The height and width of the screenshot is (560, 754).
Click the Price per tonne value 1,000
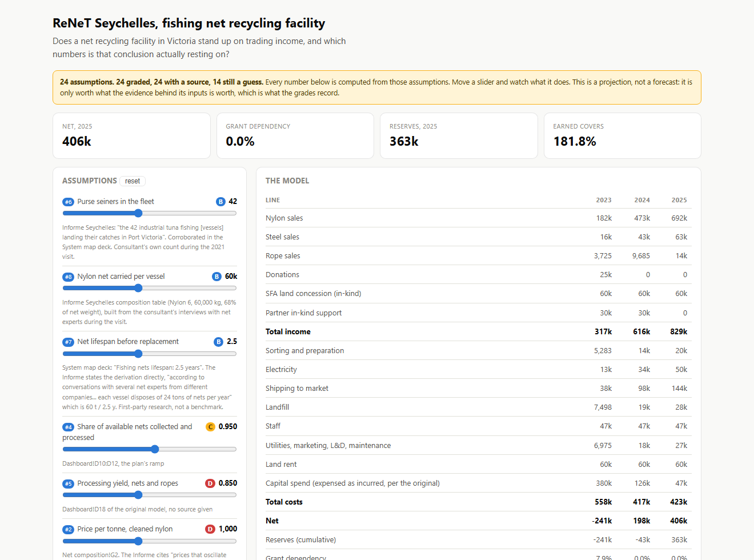pyautogui.click(x=228, y=529)
